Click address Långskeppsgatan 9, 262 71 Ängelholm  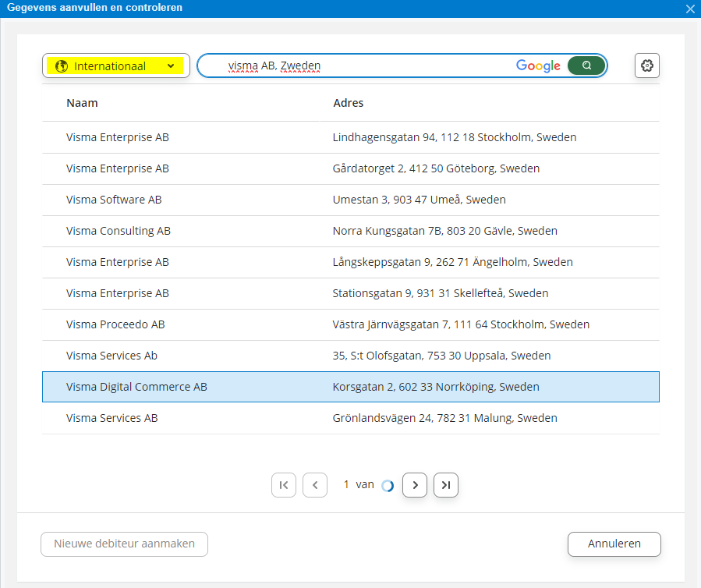click(453, 262)
